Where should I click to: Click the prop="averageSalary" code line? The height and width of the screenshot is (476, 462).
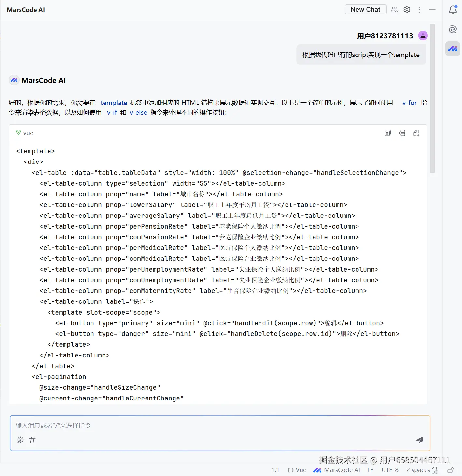pos(197,216)
